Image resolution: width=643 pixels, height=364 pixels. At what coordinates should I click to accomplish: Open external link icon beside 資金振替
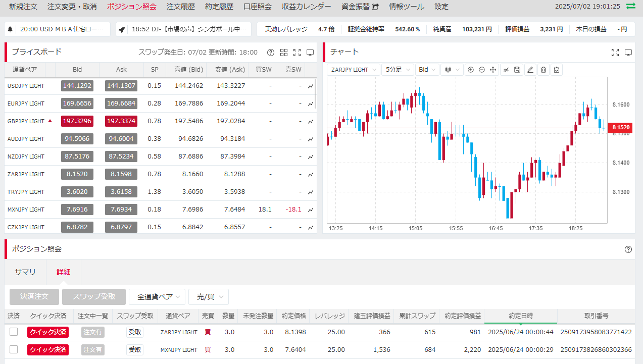point(375,7)
